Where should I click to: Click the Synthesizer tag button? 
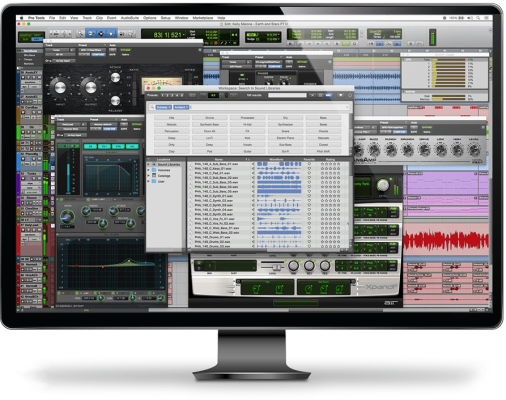pyautogui.click(x=285, y=124)
